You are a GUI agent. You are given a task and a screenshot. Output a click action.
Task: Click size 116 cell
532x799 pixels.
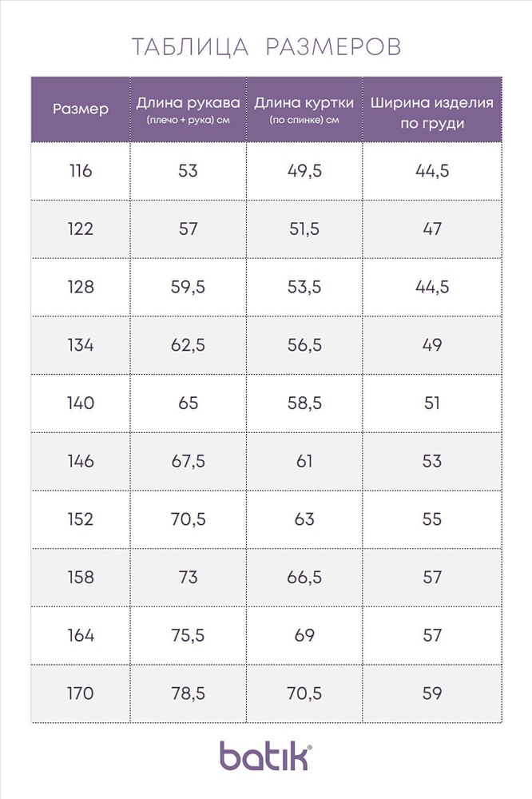81,171
